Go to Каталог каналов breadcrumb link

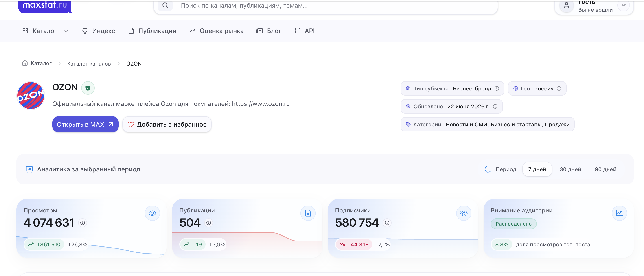(89, 64)
